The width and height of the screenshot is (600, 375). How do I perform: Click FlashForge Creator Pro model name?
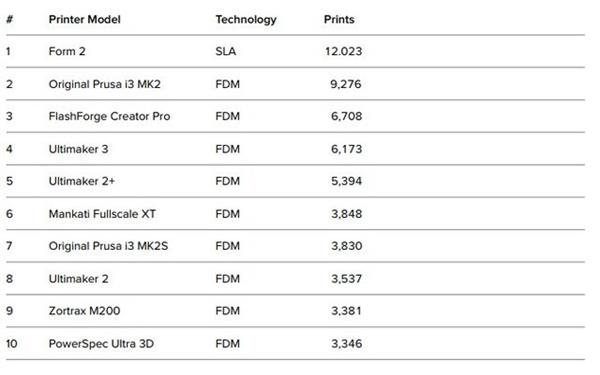pyautogui.click(x=109, y=116)
